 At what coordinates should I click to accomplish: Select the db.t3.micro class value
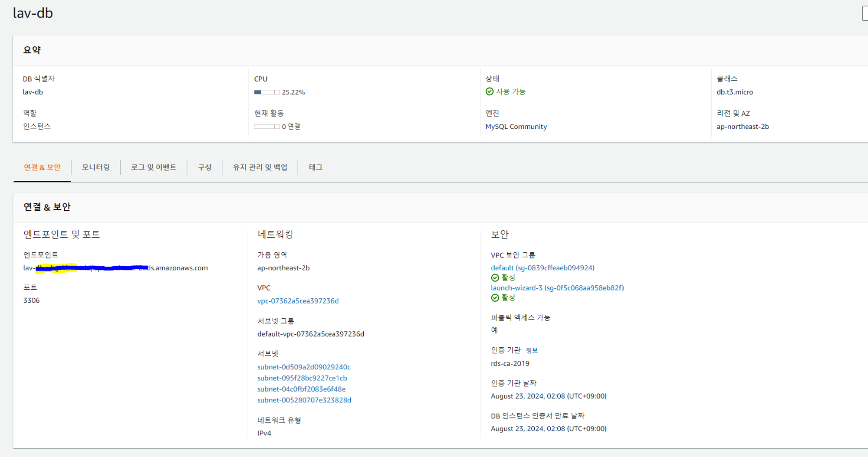pos(735,92)
